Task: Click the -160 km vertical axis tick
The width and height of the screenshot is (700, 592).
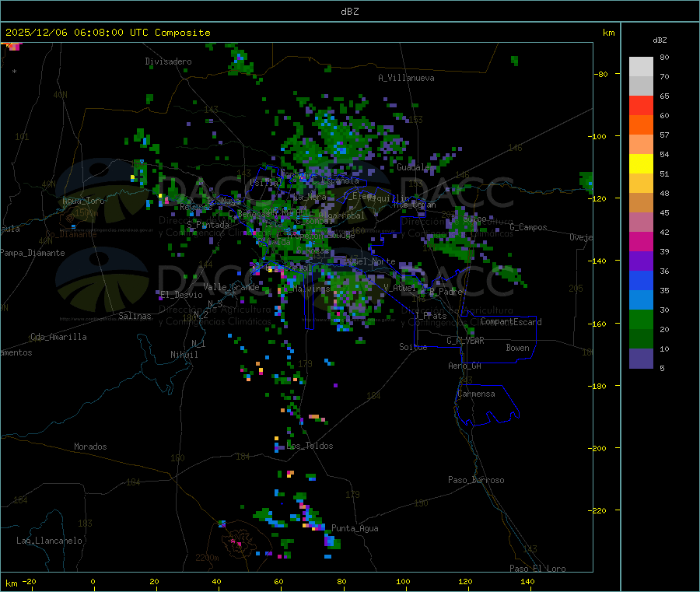Action: pos(597,324)
